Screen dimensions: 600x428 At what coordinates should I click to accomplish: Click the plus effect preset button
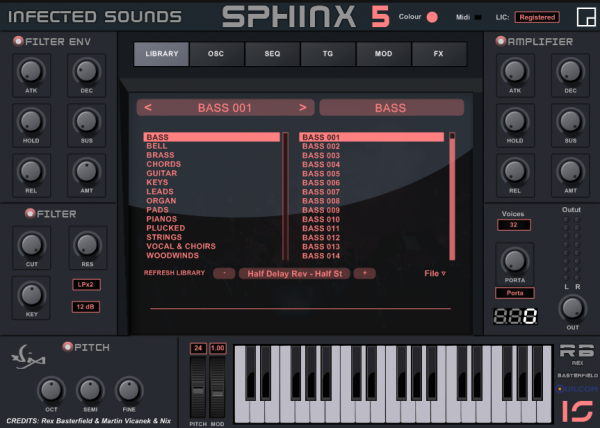364,273
